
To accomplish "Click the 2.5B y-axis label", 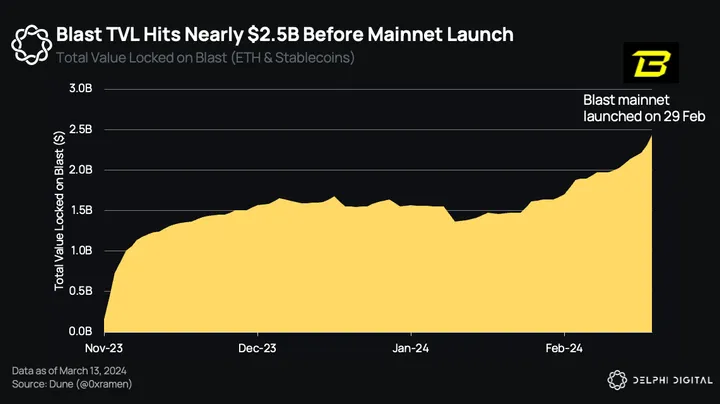I will pyautogui.click(x=82, y=129).
